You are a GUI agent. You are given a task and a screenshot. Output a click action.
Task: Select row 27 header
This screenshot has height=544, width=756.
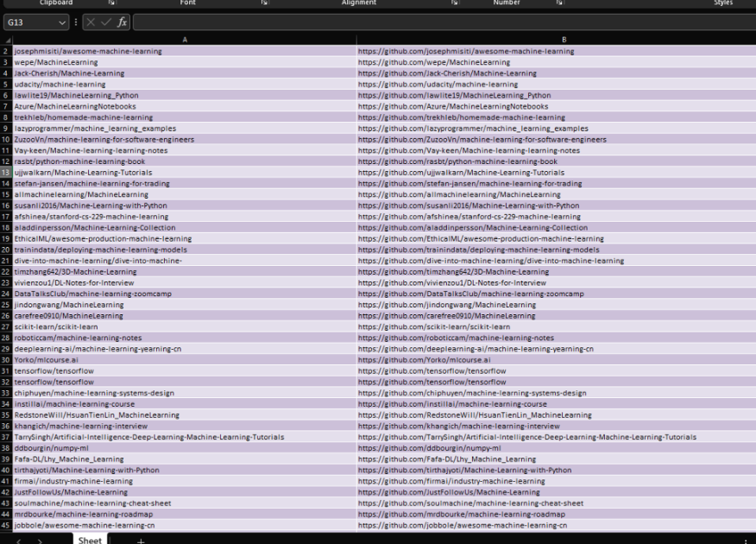[6, 326]
